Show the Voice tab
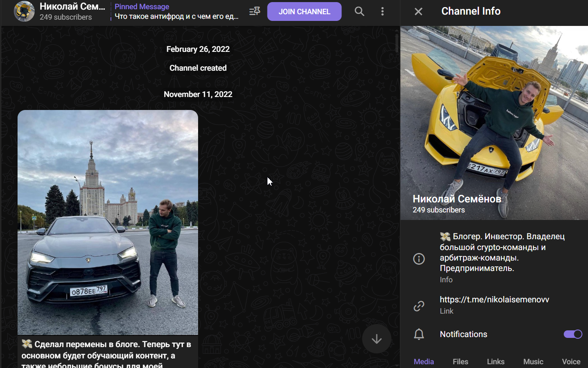Screen dimensions: 588x368 tap(571, 362)
